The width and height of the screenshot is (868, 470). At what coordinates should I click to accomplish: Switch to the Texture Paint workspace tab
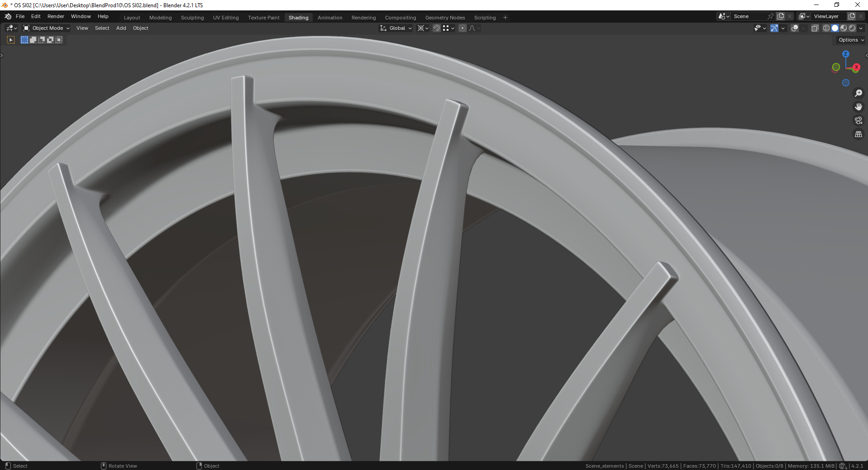tap(263, 18)
